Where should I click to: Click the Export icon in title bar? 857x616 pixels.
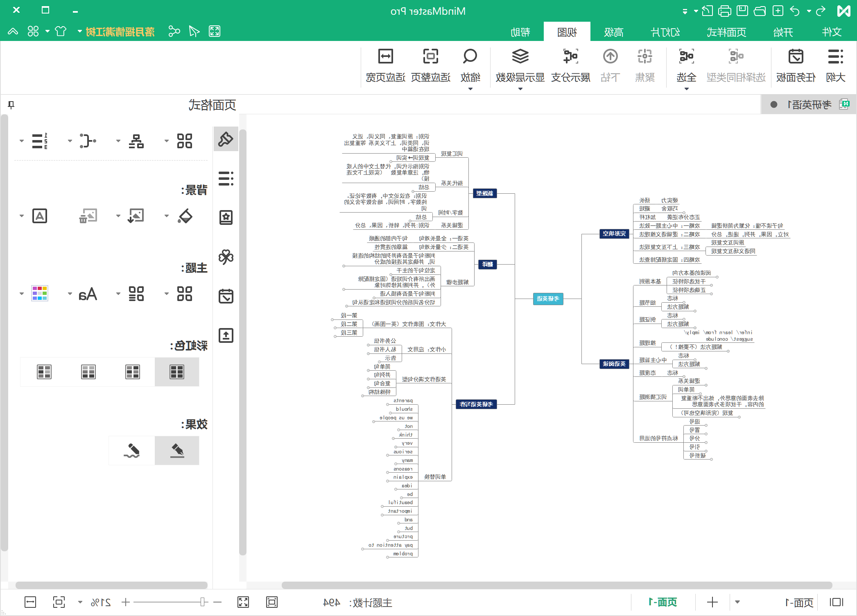click(x=707, y=11)
